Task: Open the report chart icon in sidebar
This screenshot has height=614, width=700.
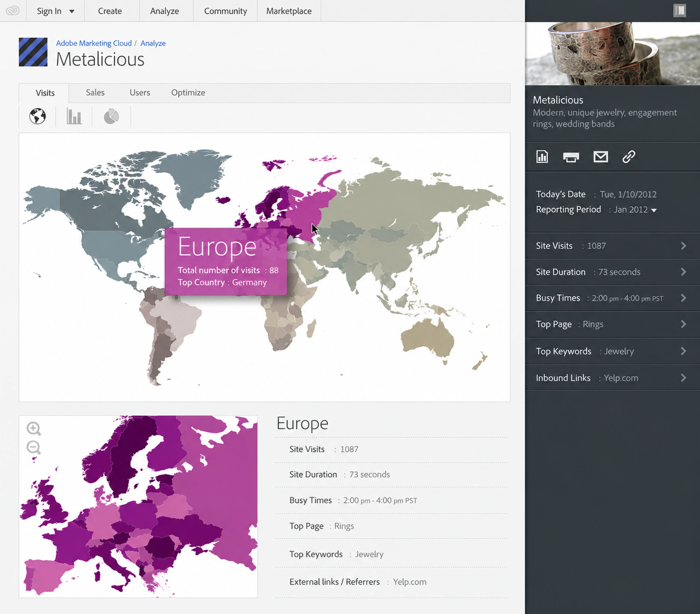Action: 542,157
